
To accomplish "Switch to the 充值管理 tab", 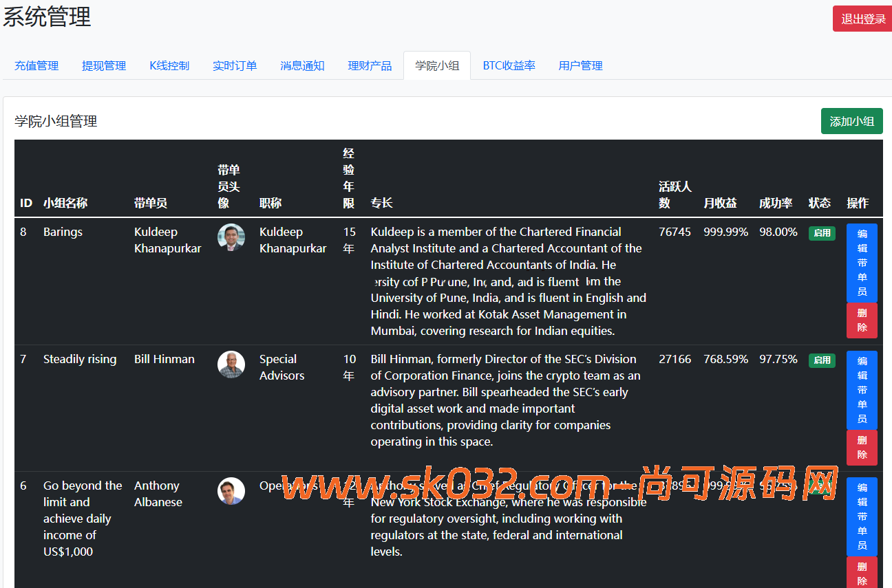I will tap(36, 65).
